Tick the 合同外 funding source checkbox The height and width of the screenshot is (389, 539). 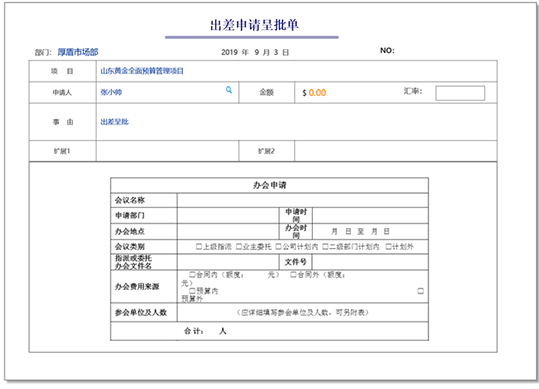(x=294, y=275)
